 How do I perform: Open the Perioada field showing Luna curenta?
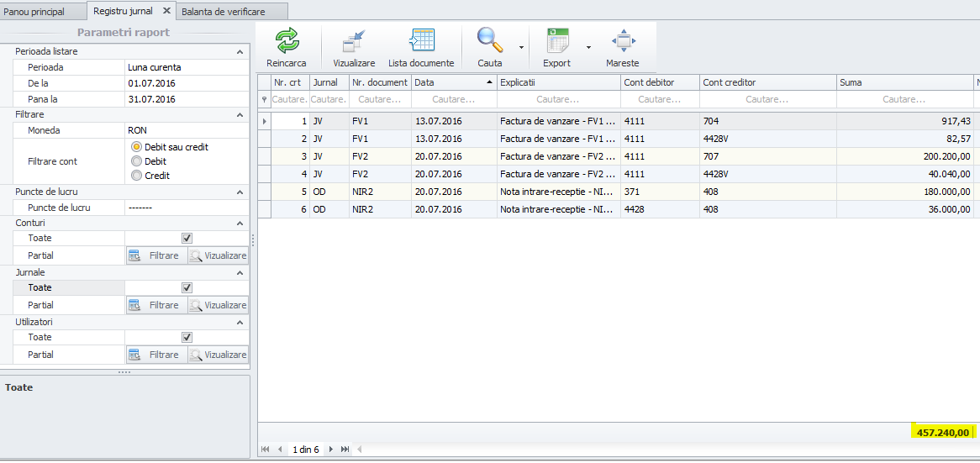pos(187,67)
